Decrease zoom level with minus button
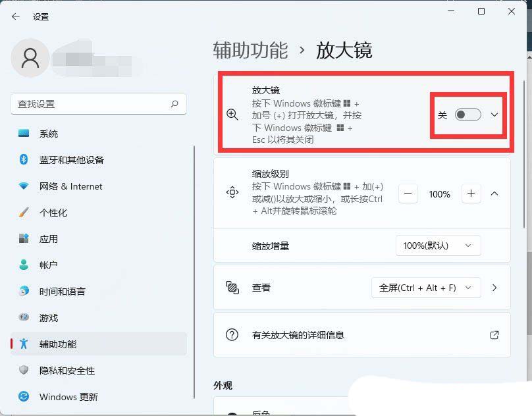Viewport: 532px width, 416px height. (408, 194)
